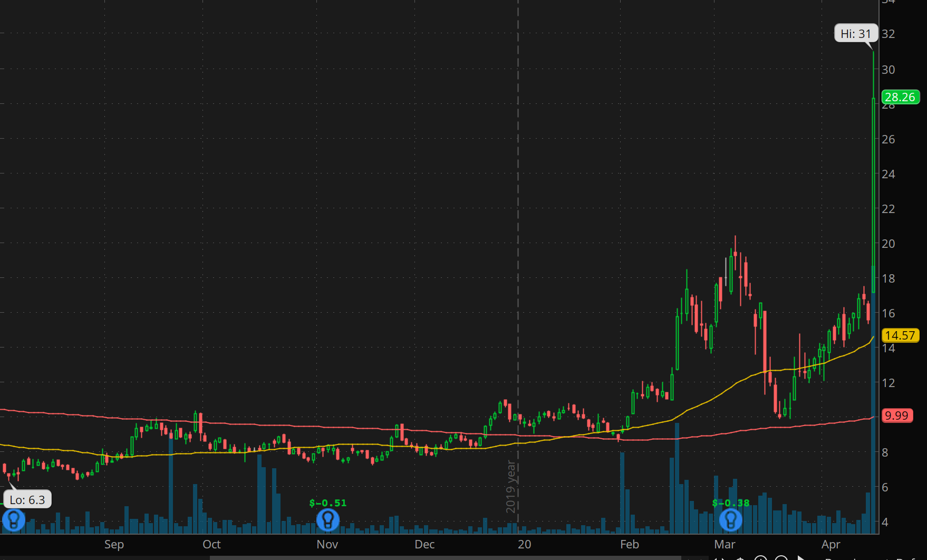Click the yellow 14.57 moving-average price label
This screenshot has height=560, width=927.
click(900, 335)
